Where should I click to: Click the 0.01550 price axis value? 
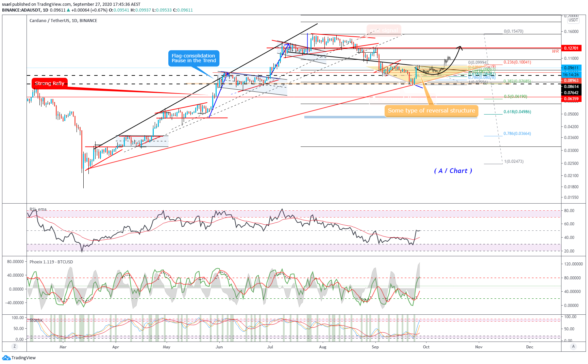pyautogui.click(x=571, y=197)
